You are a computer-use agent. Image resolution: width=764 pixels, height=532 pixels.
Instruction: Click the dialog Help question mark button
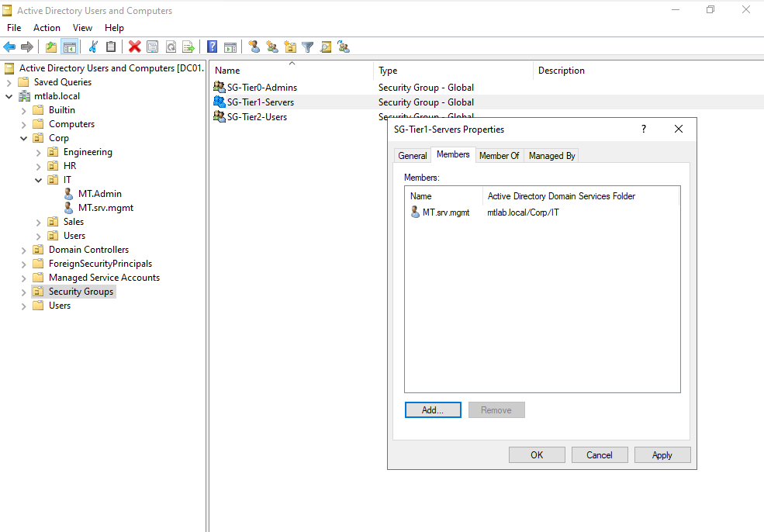coord(644,129)
